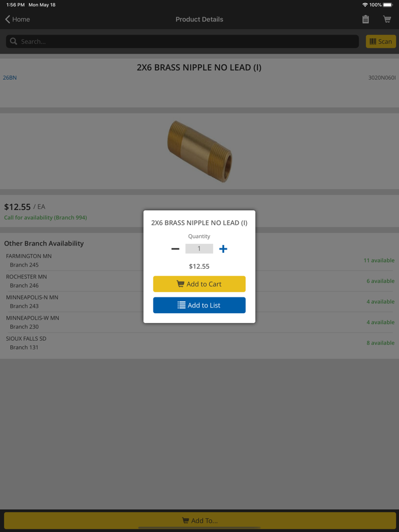
Task: Tap the Add To... bar at bottom
Action: pos(199,520)
